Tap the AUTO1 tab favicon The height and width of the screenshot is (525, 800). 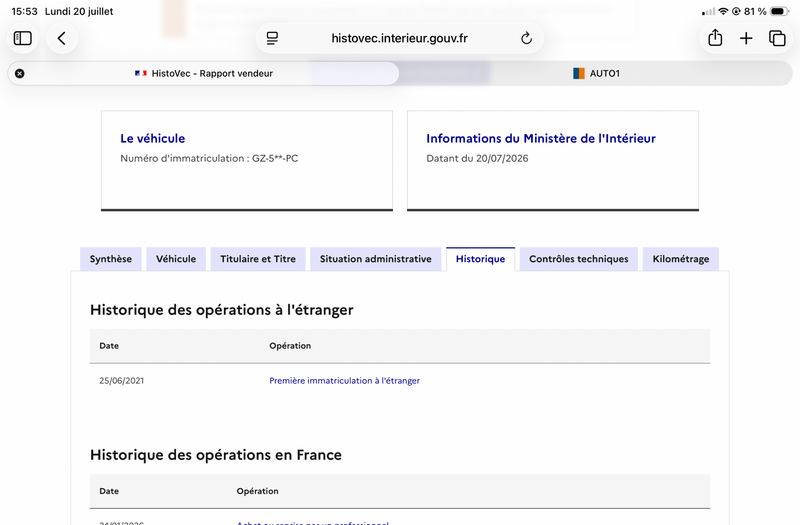pos(579,73)
